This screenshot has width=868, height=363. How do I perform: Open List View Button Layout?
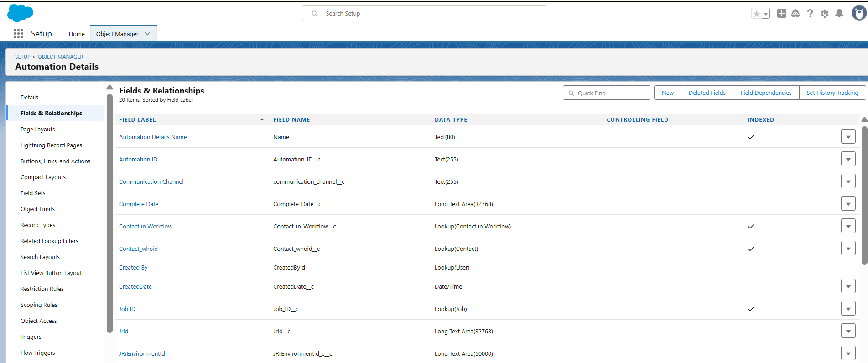51,273
